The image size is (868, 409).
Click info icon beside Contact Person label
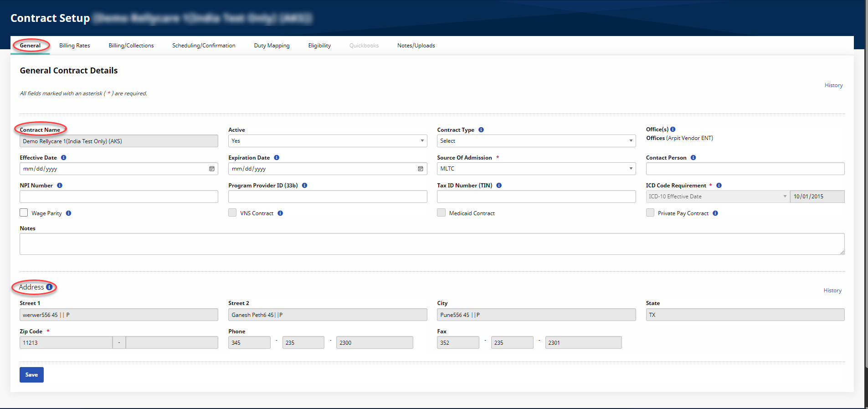coord(693,158)
